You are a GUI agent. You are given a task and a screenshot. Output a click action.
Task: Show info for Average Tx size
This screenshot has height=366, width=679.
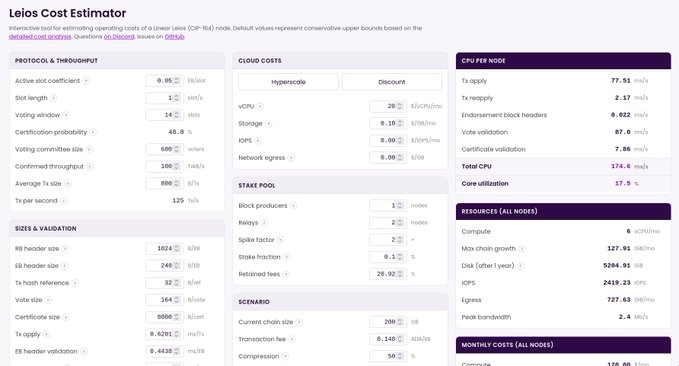click(68, 184)
